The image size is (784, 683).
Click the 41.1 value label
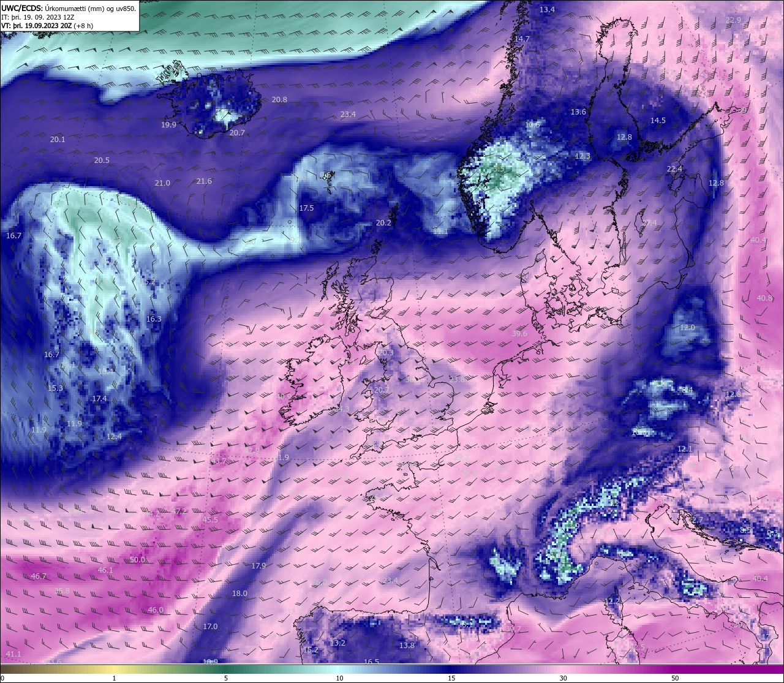point(13,654)
